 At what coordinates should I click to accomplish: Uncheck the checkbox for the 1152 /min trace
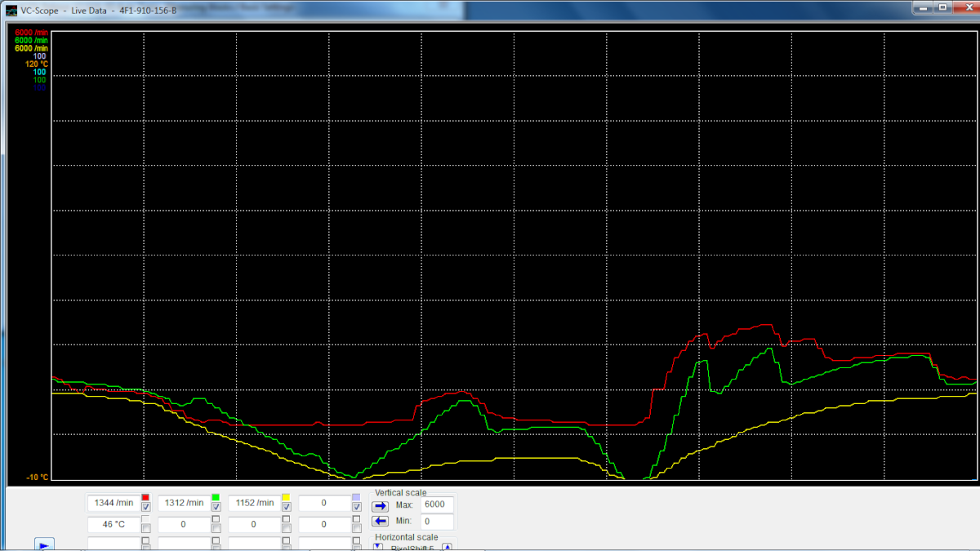point(286,507)
